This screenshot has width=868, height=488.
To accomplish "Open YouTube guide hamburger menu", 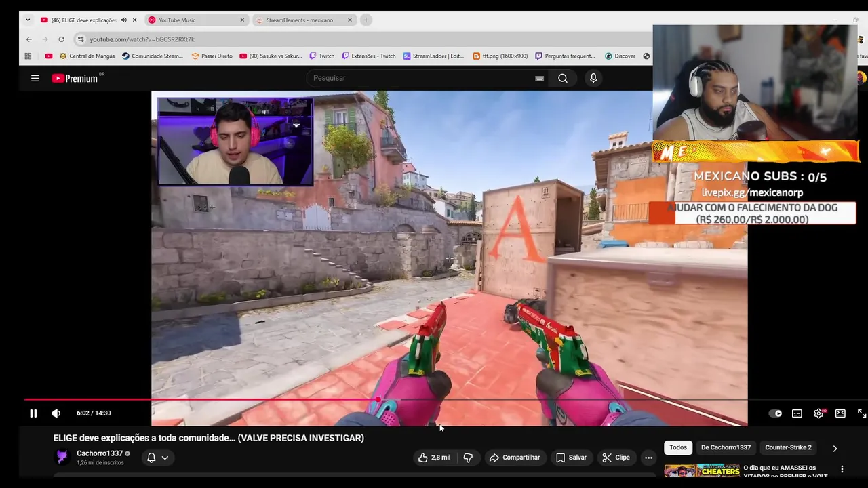I will [35, 78].
